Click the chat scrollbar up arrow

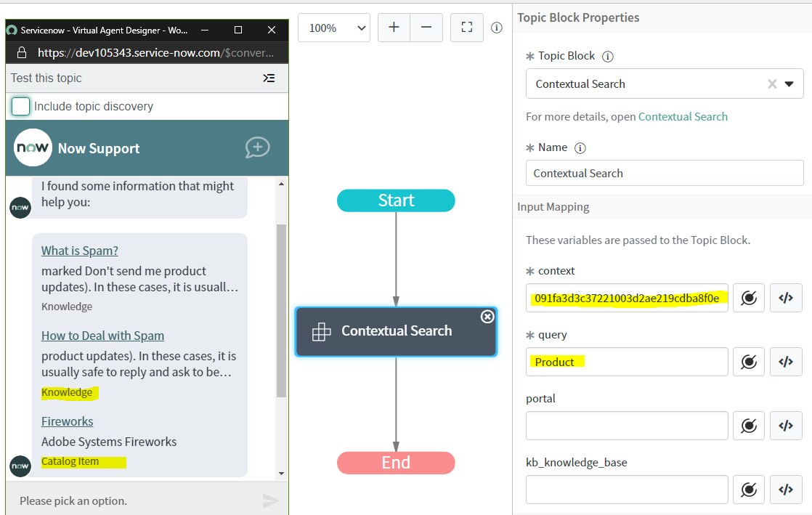[x=281, y=184]
